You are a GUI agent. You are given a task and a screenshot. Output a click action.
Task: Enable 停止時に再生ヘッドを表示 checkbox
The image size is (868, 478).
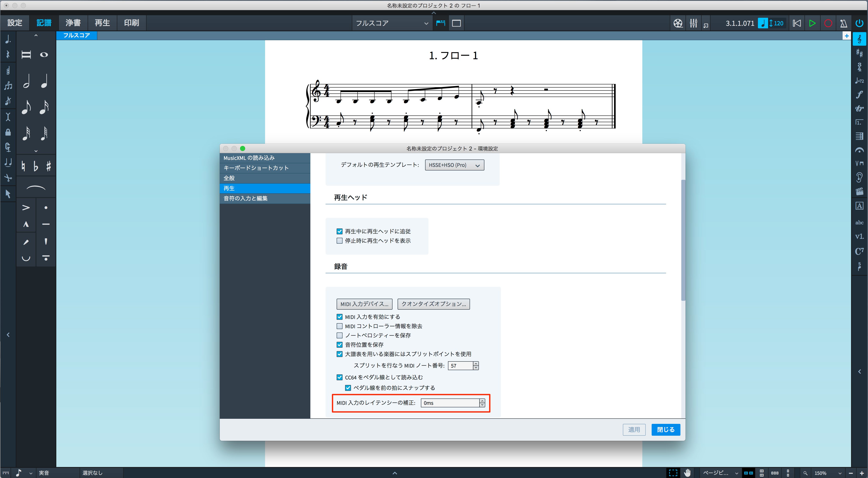click(340, 241)
